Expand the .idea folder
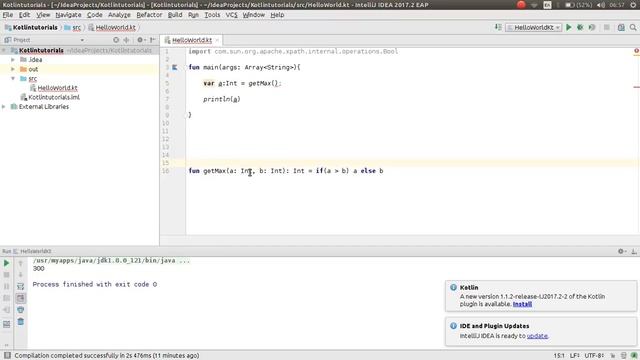The height and width of the screenshot is (360, 640). [x=13, y=60]
